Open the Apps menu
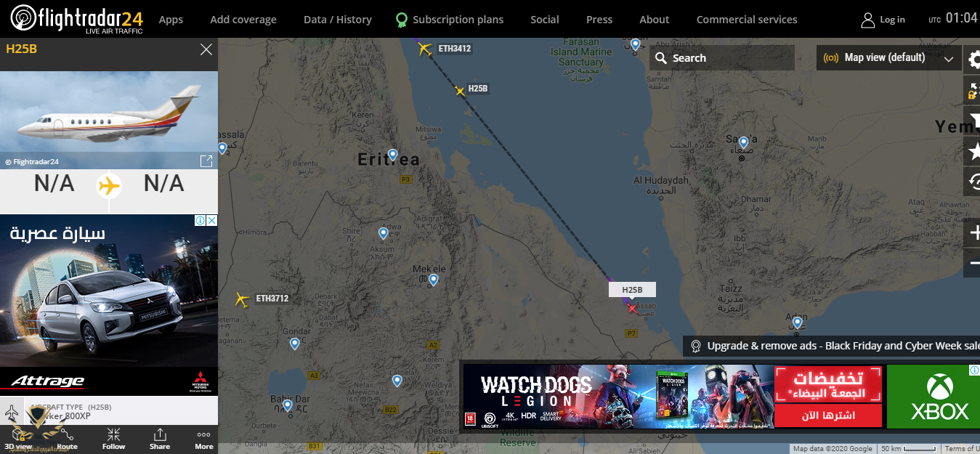This screenshot has height=454, width=980. [171, 20]
